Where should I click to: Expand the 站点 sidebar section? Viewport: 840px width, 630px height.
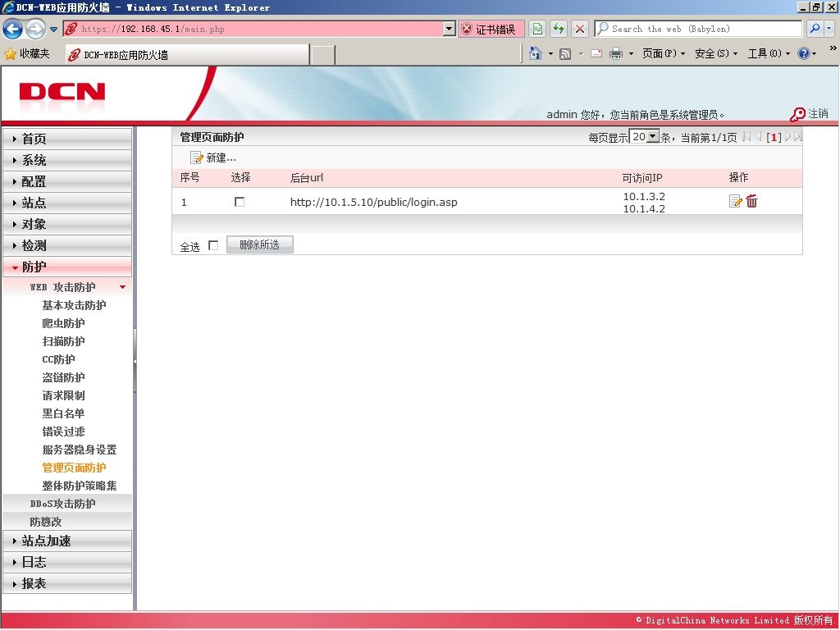click(67, 203)
